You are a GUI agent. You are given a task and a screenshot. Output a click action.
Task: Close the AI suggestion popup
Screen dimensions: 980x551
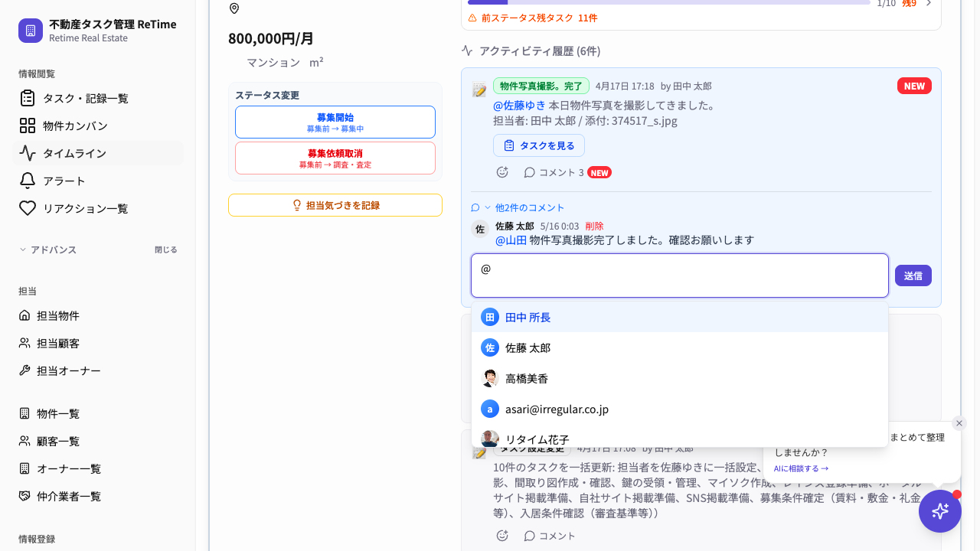pyautogui.click(x=959, y=423)
